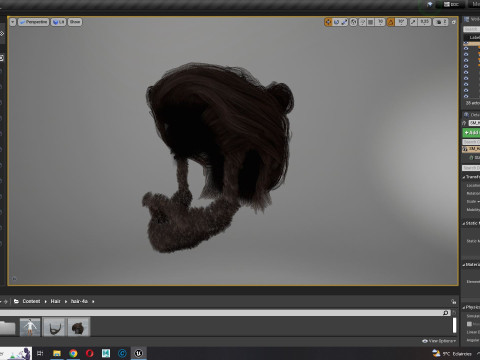This screenshot has height=360, width=480.
Task: Open the viewport options arrow menu
Action: [x=13, y=22]
